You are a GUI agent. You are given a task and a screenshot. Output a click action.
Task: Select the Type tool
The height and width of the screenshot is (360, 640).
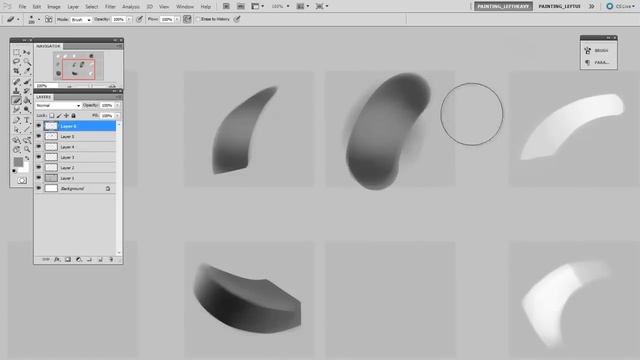27,120
